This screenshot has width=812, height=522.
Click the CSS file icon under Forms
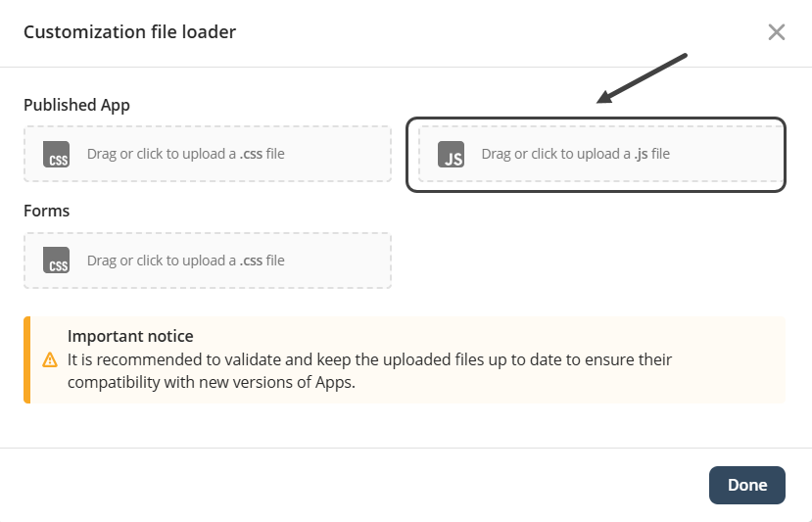56,261
